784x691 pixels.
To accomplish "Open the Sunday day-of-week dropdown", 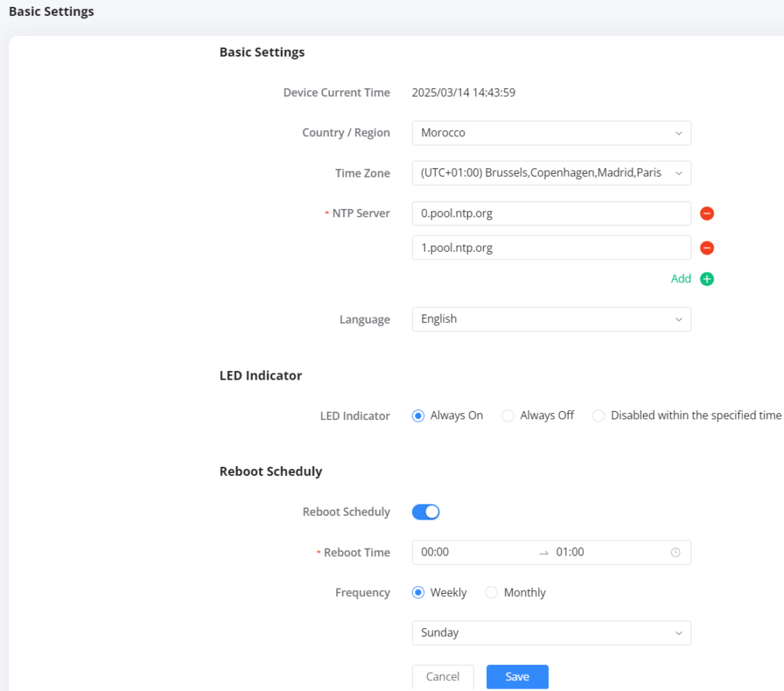I will tap(551, 633).
